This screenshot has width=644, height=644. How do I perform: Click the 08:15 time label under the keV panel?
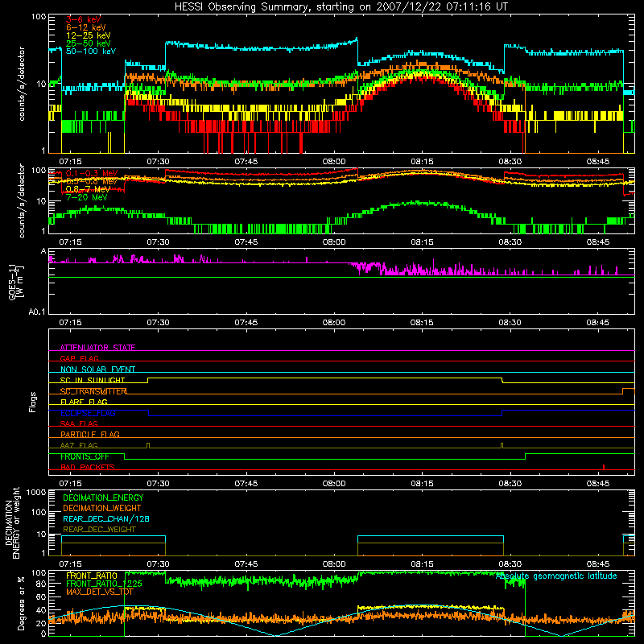[422, 162]
